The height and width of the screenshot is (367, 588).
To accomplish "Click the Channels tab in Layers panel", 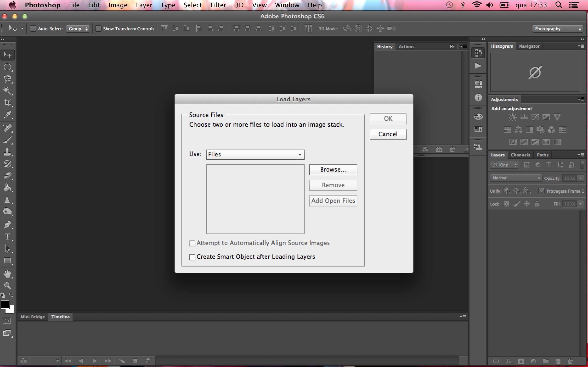I will pos(520,155).
